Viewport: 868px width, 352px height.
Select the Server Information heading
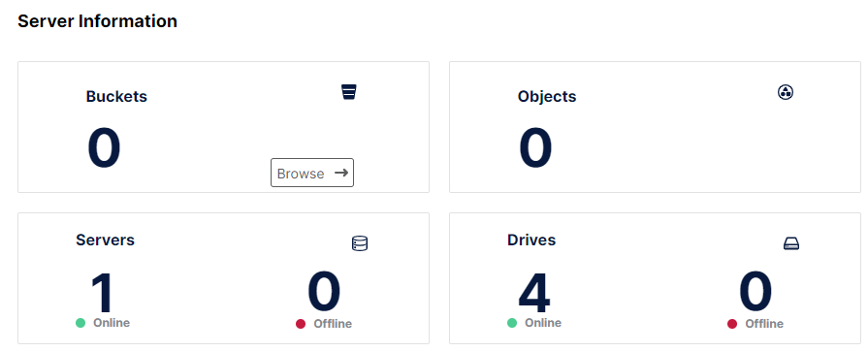[x=97, y=21]
